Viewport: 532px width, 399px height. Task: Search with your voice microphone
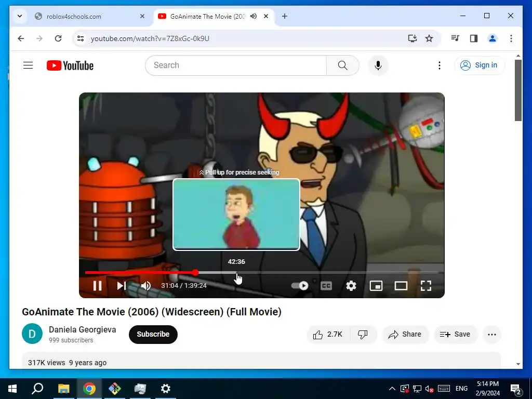point(378,65)
